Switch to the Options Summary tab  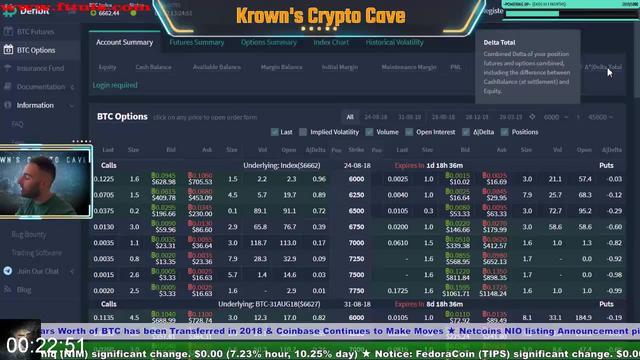(x=269, y=42)
